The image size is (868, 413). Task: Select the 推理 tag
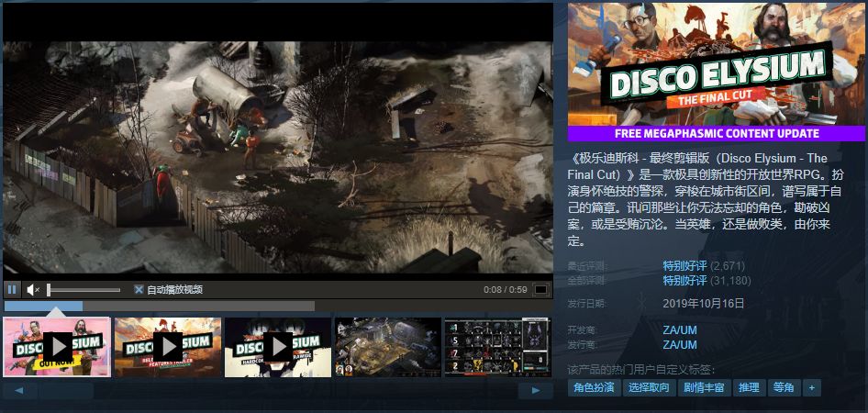749,387
